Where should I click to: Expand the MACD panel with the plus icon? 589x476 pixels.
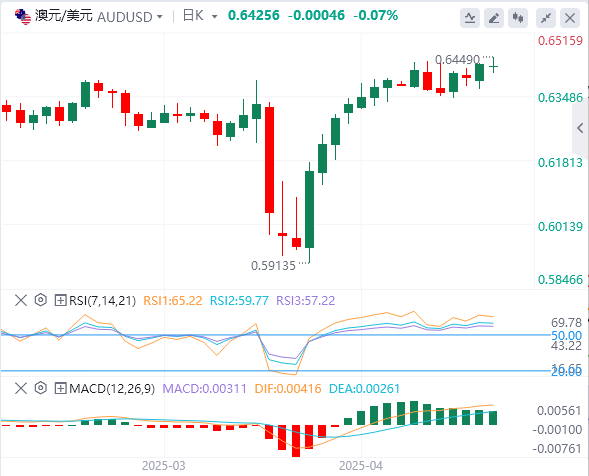60,388
